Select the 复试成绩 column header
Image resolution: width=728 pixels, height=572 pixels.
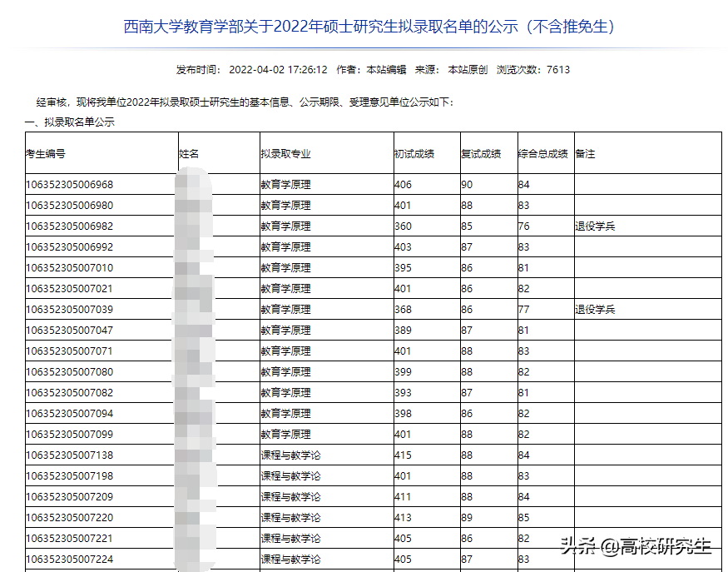[484, 152]
